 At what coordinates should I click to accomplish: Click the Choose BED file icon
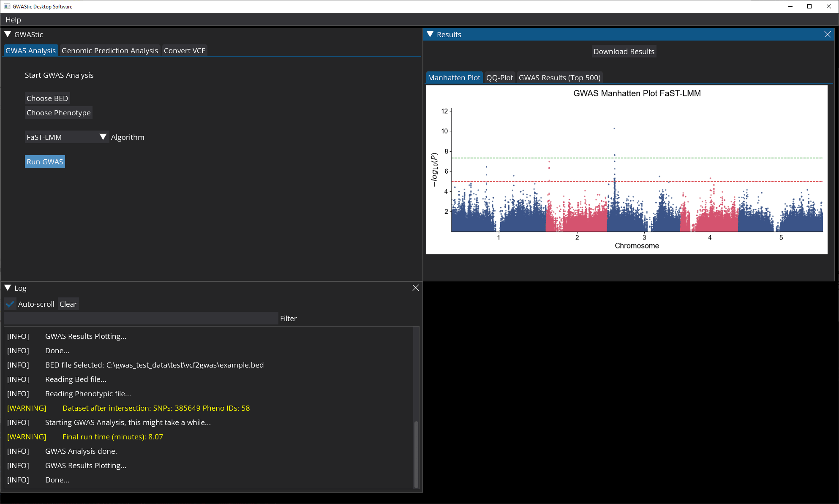point(47,98)
